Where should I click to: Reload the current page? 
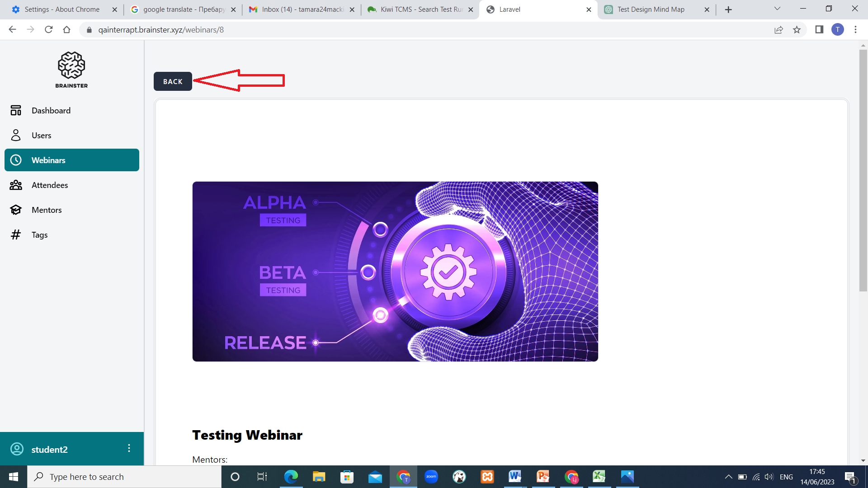click(x=49, y=30)
